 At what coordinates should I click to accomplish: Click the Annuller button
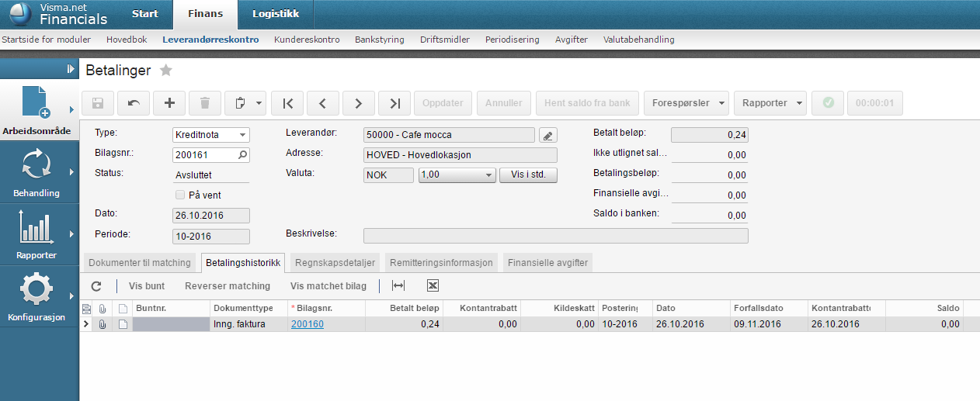click(504, 102)
